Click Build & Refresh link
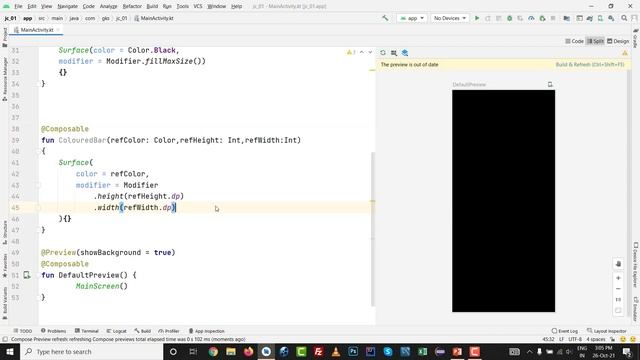 (590, 64)
